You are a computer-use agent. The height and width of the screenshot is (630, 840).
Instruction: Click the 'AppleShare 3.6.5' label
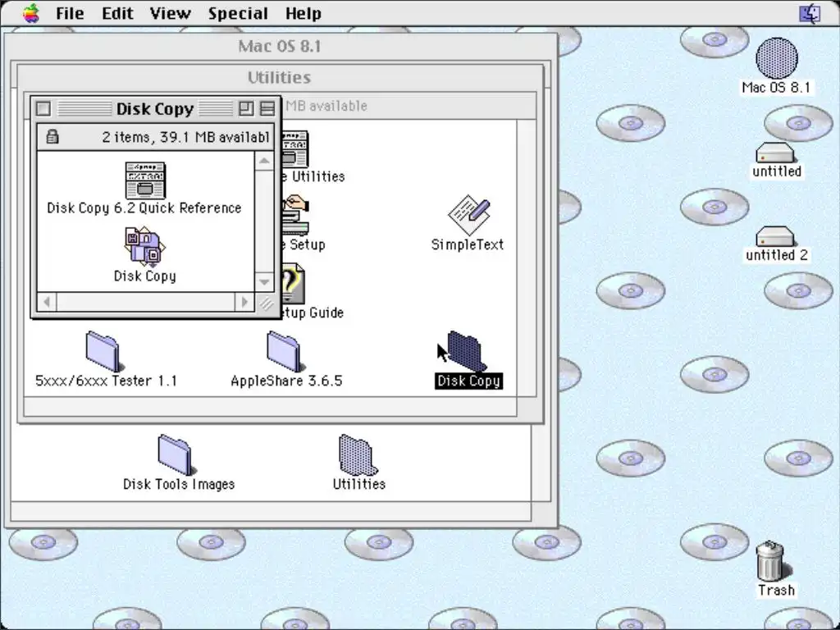(286, 381)
